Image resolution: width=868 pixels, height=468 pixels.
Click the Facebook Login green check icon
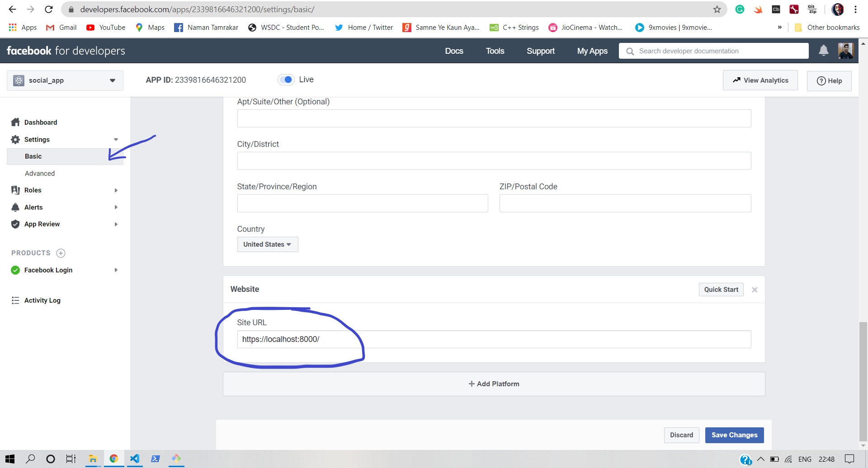point(15,270)
